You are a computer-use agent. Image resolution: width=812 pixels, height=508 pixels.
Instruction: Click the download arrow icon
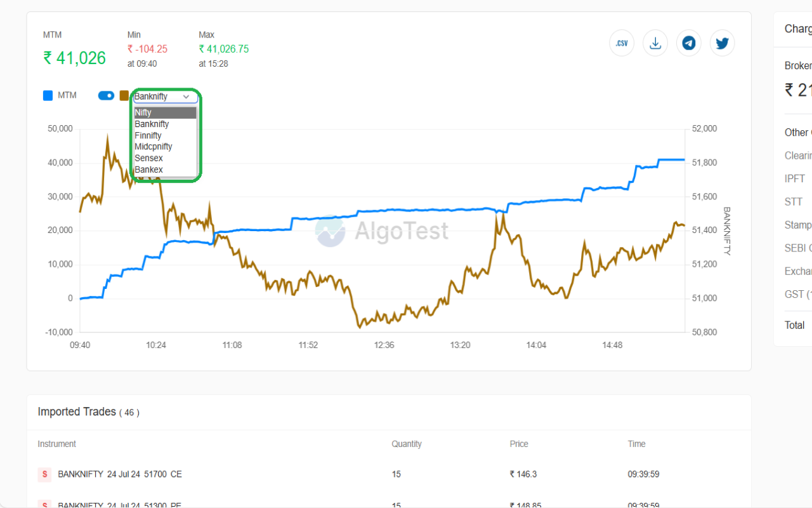pos(655,43)
